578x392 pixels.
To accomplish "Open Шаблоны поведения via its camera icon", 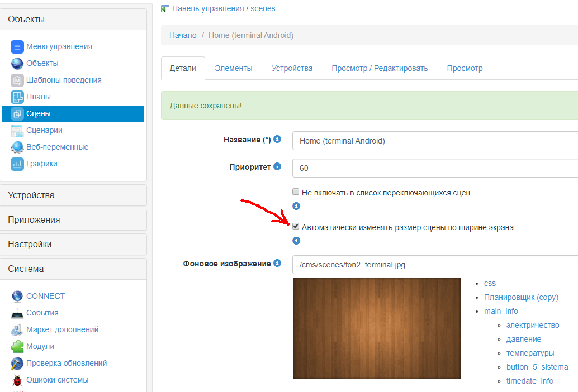I will [x=17, y=80].
